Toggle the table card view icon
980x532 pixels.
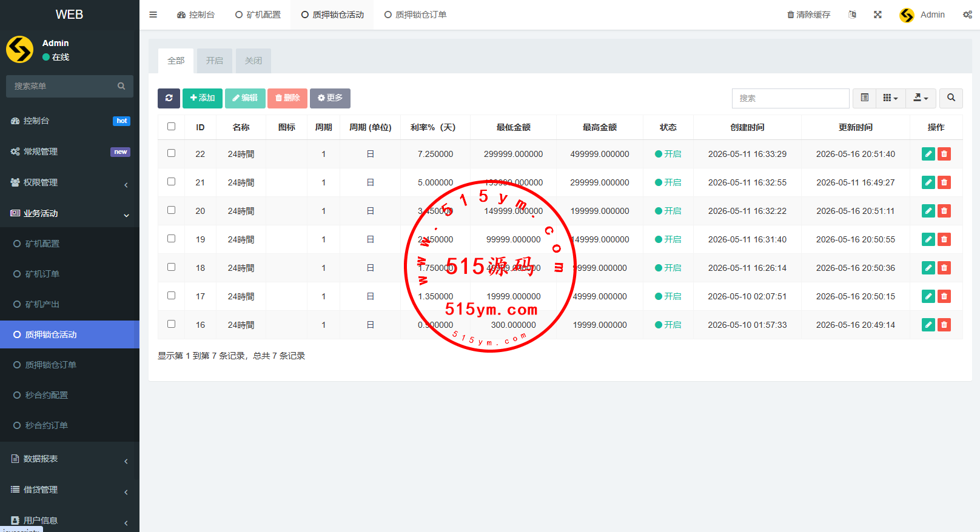pos(865,98)
